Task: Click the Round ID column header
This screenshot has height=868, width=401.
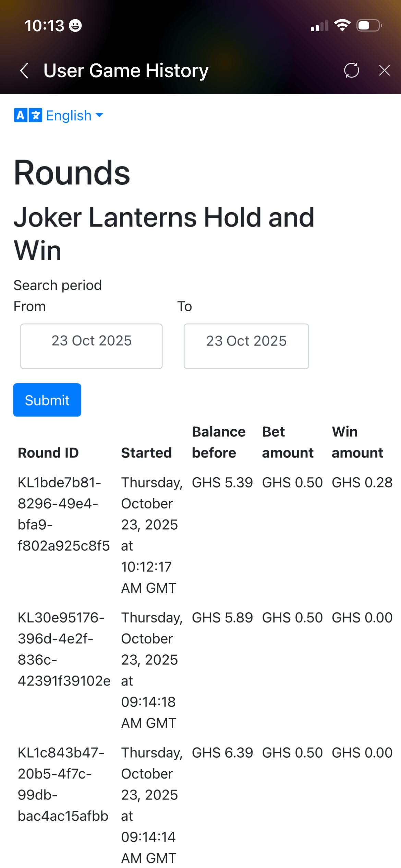Action: (x=48, y=453)
